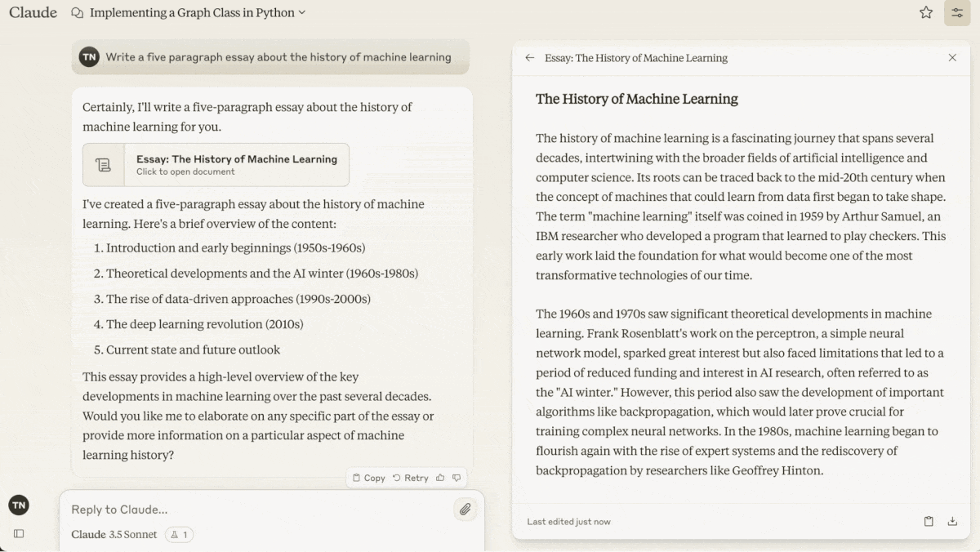Click the TN profile avatar in the sidebar

point(19,505)
